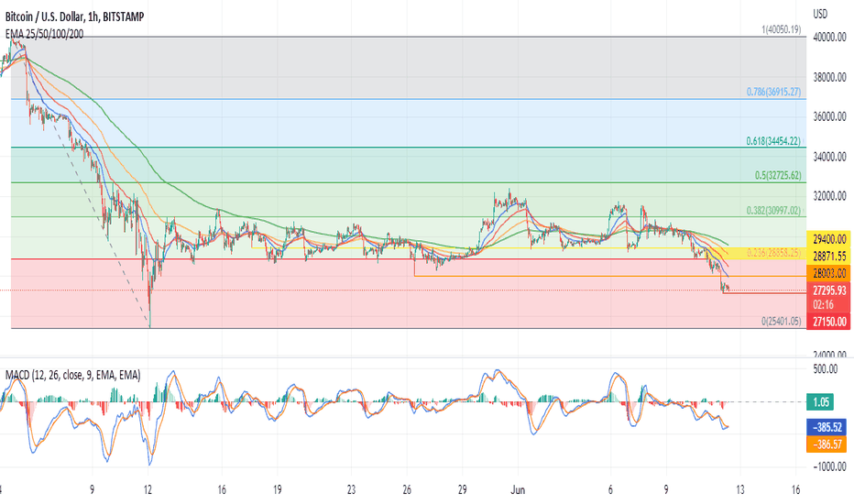Click the 0.5(32725.62) Fibonacci label
Screen dimensions: 854x504
[778, 175]
